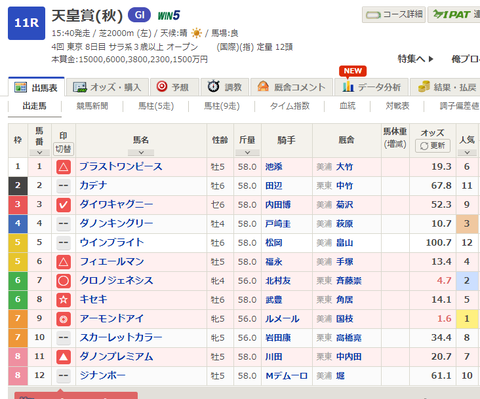Open trainer 中内田 profile

(x=349, y=357)
